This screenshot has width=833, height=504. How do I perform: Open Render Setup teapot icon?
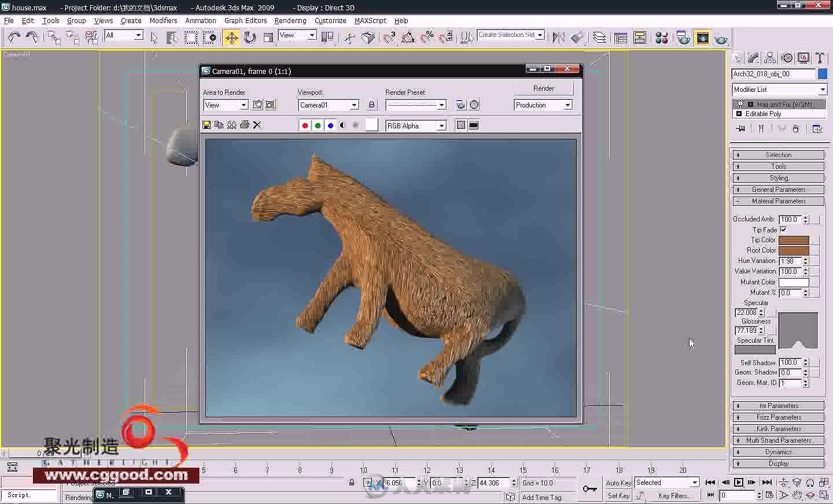pos(683,38)
